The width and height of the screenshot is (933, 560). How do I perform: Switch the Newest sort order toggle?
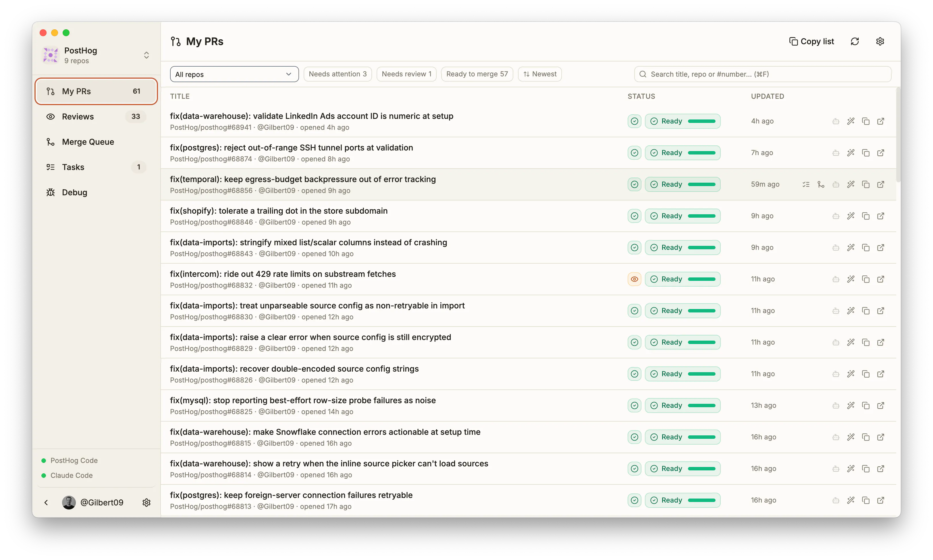[x=540, y=74]
